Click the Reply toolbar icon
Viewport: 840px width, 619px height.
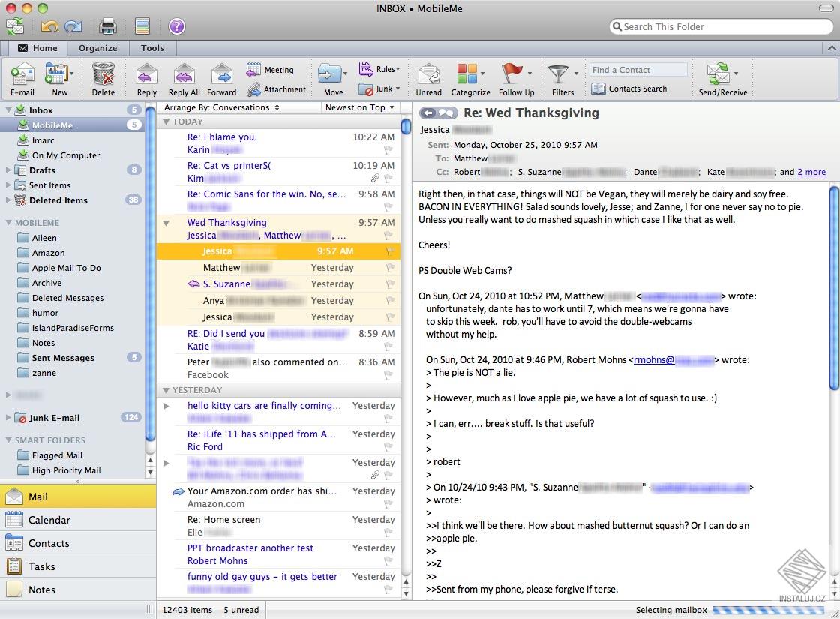click(146, 74)
